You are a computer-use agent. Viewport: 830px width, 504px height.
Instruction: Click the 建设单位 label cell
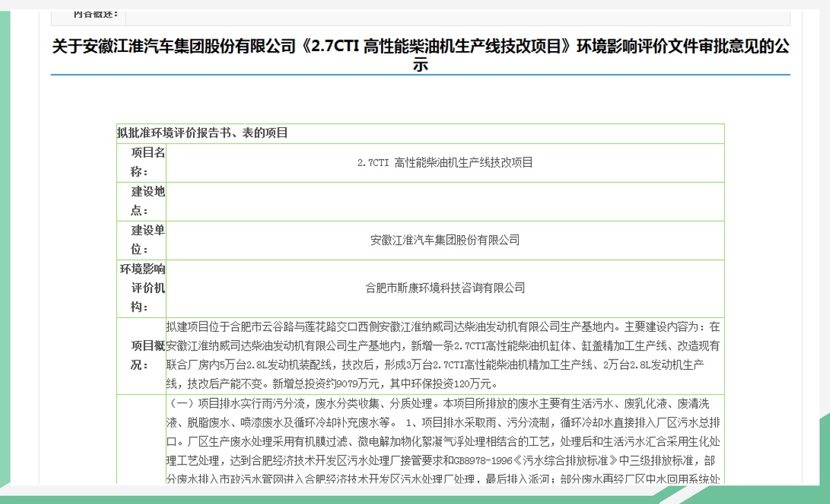(142, 240)
